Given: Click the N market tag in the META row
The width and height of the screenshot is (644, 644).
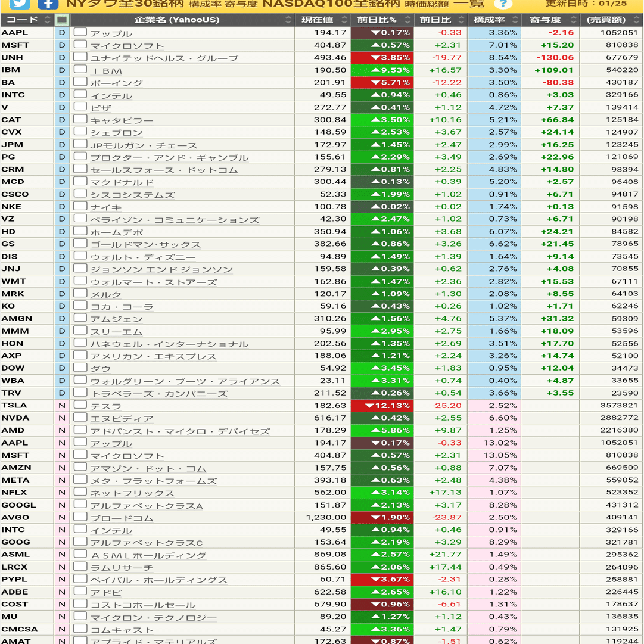Looking at the screenshot, I should pos(62,480).
